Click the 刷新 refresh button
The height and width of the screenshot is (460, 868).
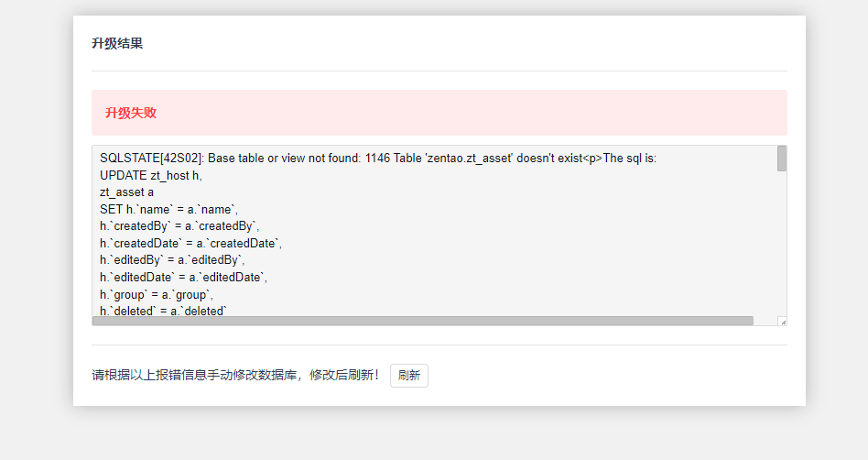(408, 376)
